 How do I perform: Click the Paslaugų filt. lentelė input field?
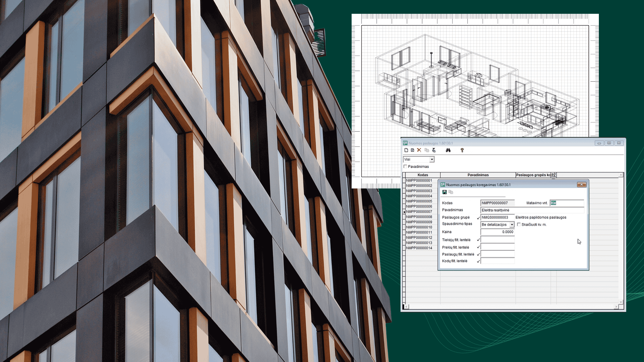[497, 254]
